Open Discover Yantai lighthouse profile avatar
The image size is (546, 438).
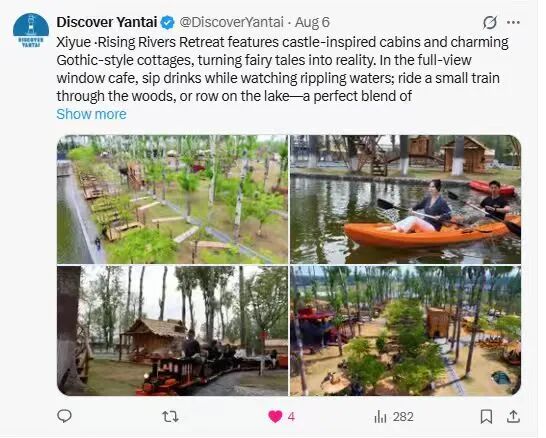31,30
